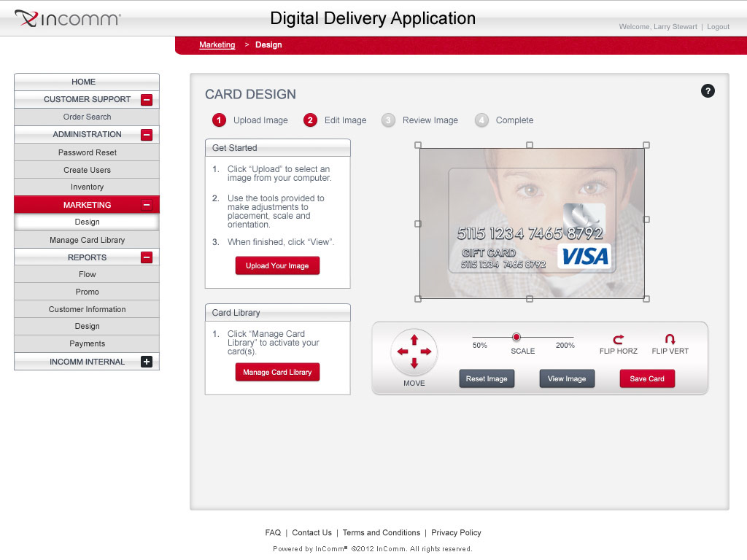The width and height of the screenshot is (747, 560).
Task: Open Manage Card Library in sidebar
Action: click(87, 240)
